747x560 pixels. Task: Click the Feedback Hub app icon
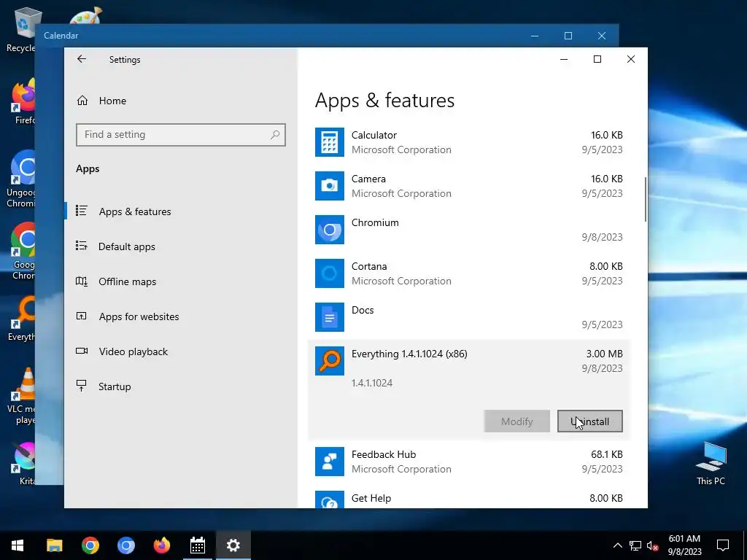[329, 462]
